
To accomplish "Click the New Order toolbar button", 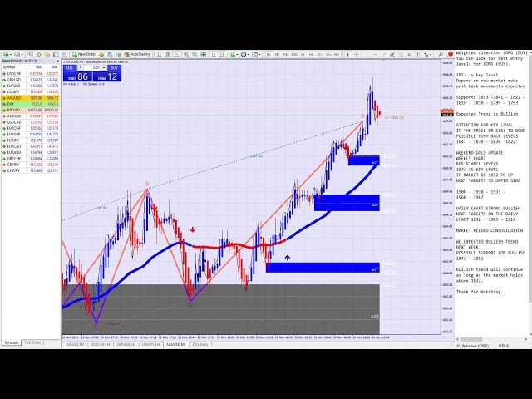I will [84, 54].
